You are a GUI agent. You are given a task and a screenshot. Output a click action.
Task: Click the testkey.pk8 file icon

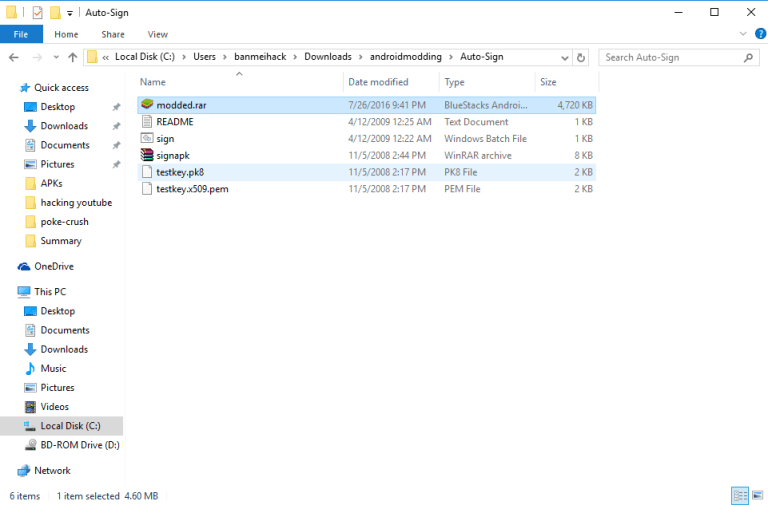147,172
